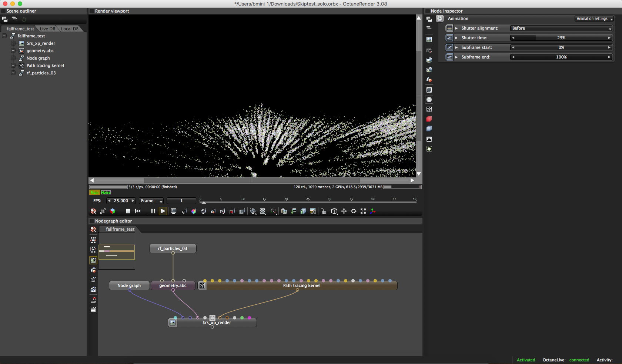The image size is (622, 364).
Task: Toggle the Scene outliner panel checkbox
Action: [x=3, y=11]
